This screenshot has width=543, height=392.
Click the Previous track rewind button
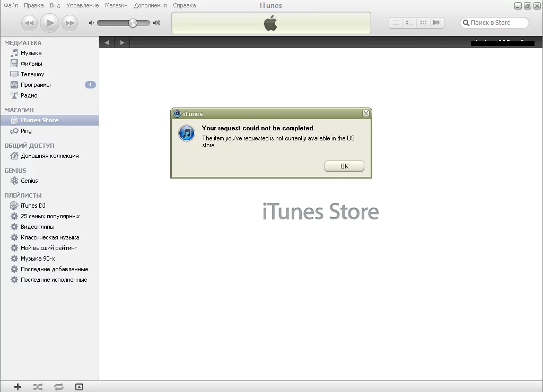pos(30,23)
